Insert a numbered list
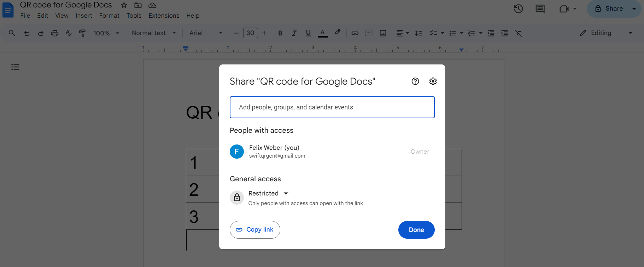644x267 pixels. [x=472, y=33]
